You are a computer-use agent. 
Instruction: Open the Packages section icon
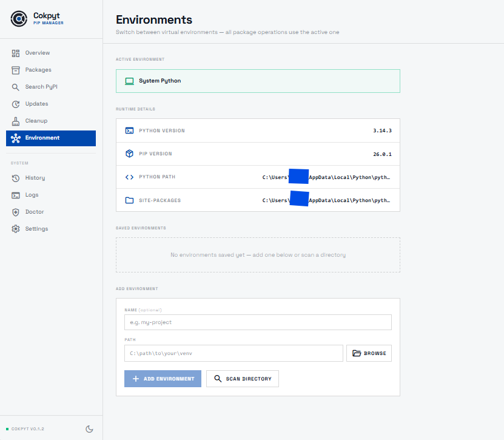click(x=16, y=70)
